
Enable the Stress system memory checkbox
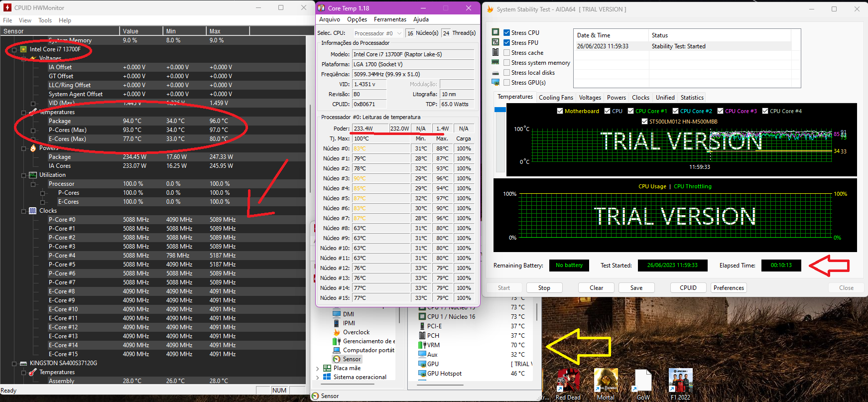pos(506,62)
